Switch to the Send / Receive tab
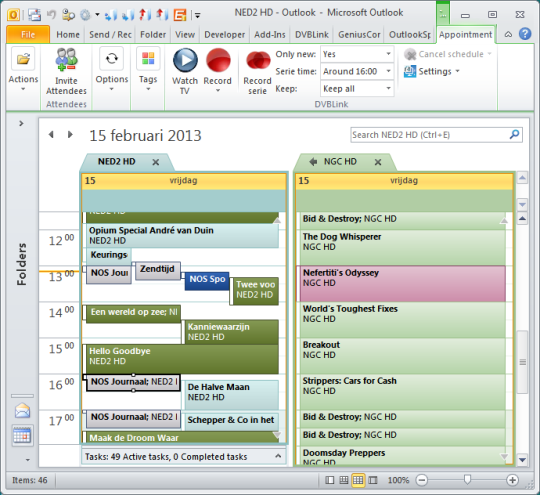Image resolution: width=540 pixels, height=495 pixels. click(x=110, y=34)
